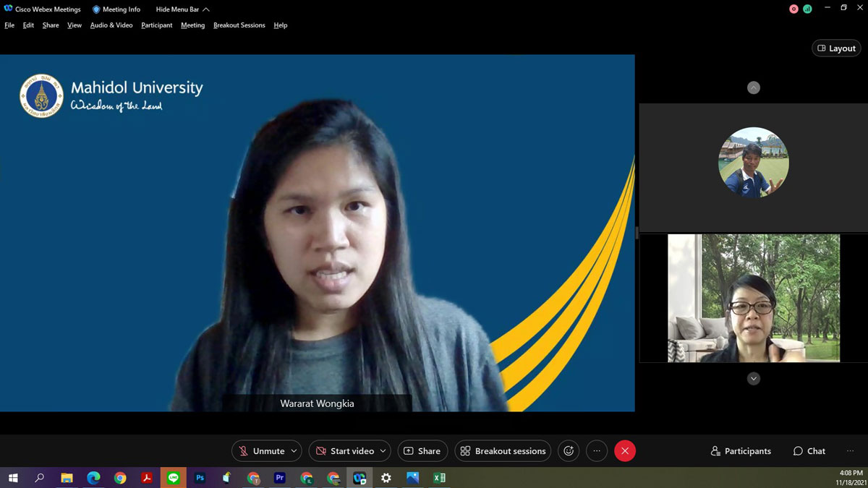
Task: Expand the video options arrow beside Start video
Action: [383, 451]
